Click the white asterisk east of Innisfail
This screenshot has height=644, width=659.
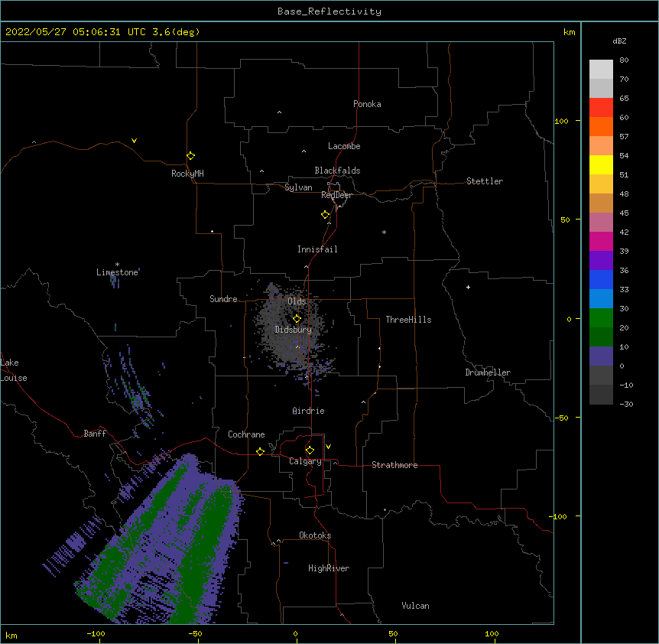[x=384, y=232]
